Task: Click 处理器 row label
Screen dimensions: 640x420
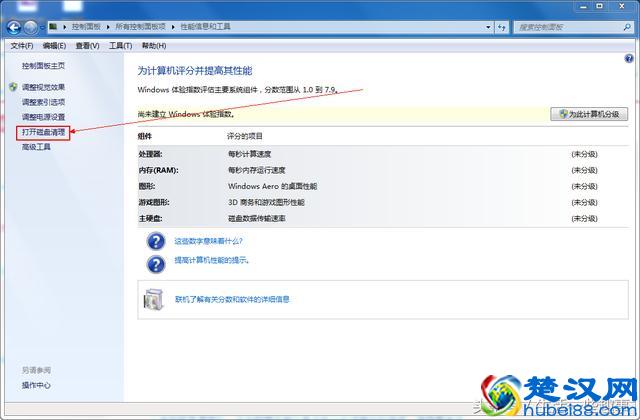Action: click(151, 154)
